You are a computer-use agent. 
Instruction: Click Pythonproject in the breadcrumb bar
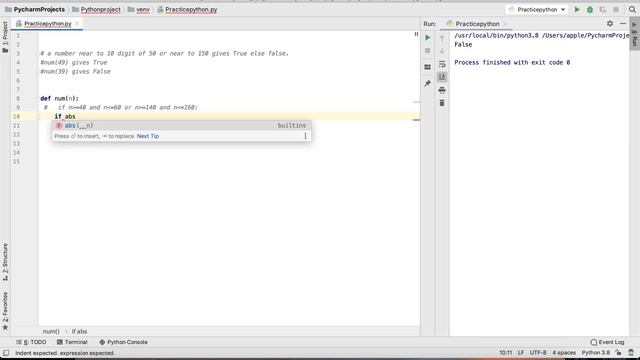[97, 9]
